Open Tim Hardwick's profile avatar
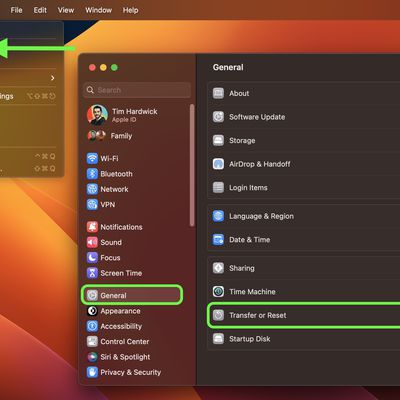400x400 pixels. (97, 115)
